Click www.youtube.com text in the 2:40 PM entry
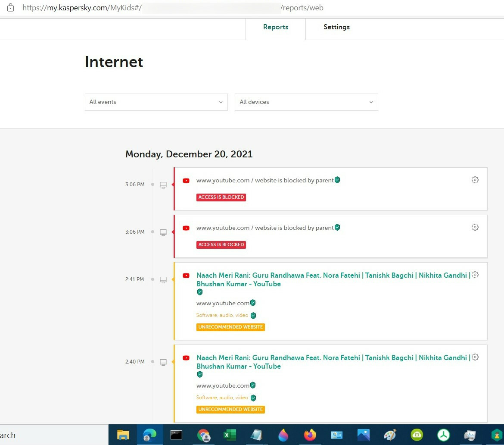This screenshot has height=445, width=504. click(x=223, y=386)
